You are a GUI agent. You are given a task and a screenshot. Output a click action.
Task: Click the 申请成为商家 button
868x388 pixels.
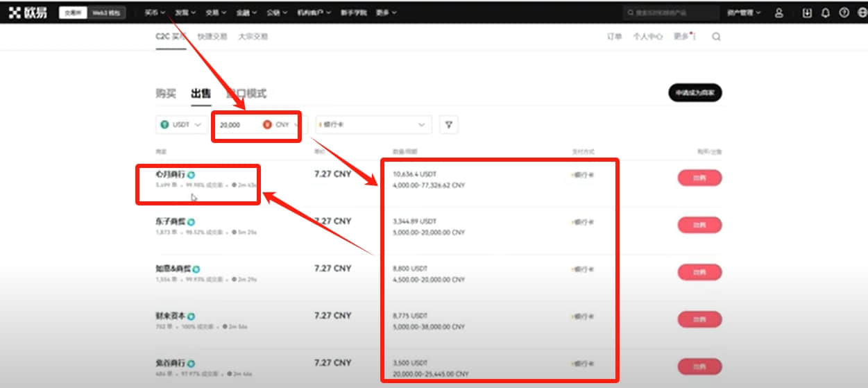pos(695,93)
